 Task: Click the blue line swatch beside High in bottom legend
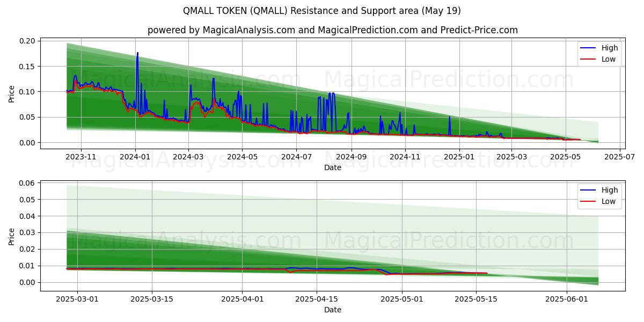coord(589,191)
